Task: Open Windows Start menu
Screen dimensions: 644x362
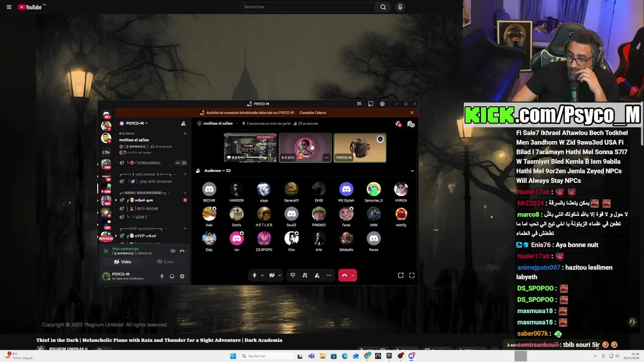Action: (x=233, y=356)
